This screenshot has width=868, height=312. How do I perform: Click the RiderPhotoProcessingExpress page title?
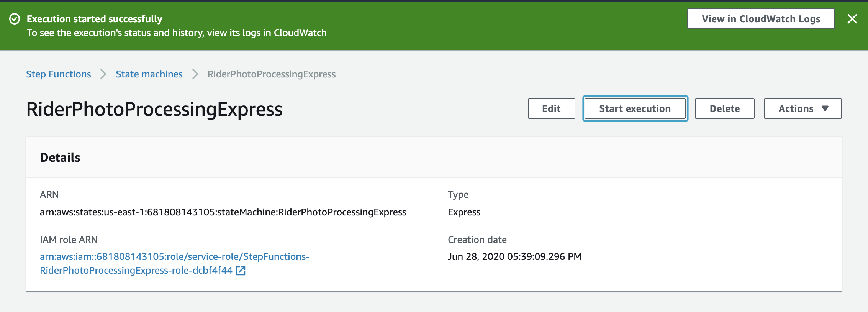pyautogui.click(x=154, y=109)
